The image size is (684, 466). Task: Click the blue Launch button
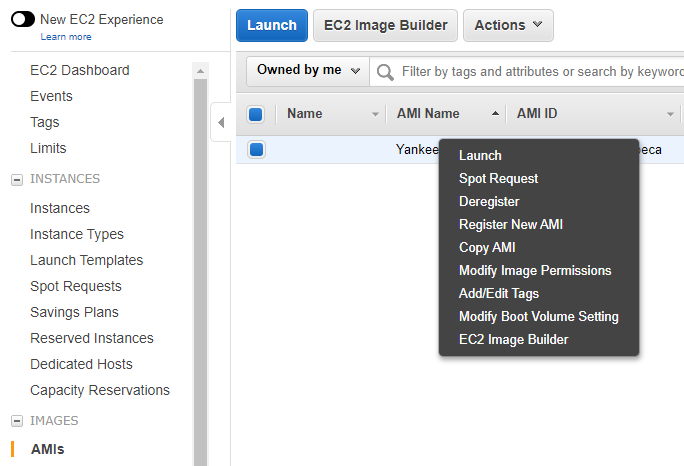coord(272,25)
